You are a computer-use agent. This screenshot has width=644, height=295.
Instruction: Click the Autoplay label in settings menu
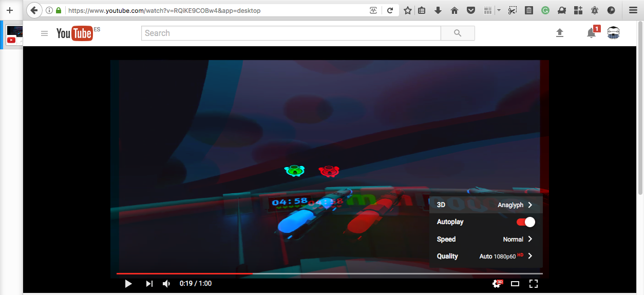[x=450, y=222]
